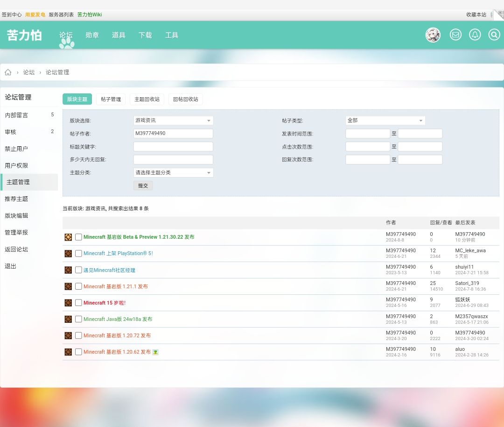Open 道具 in the top navigation
The image size is (504, 427).
(119, 35)
